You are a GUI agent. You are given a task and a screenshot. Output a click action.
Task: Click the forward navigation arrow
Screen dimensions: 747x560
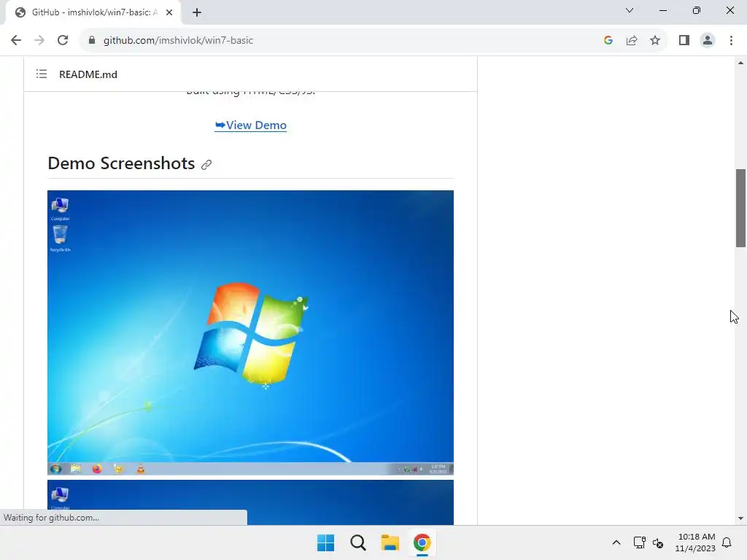pos(39,41)
